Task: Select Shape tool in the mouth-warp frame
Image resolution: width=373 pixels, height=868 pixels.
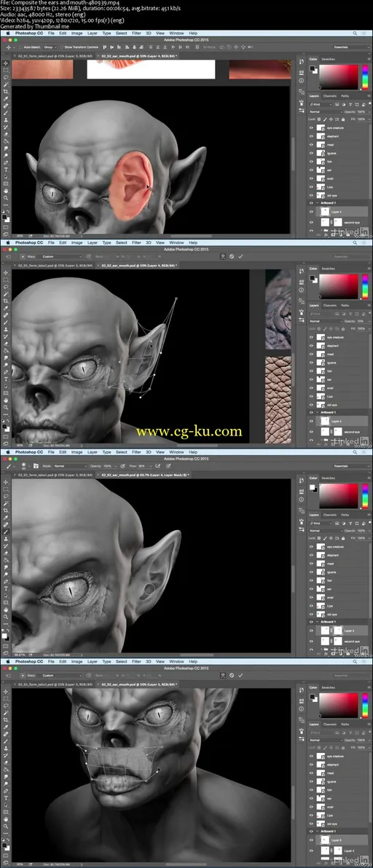Action: 6,812
